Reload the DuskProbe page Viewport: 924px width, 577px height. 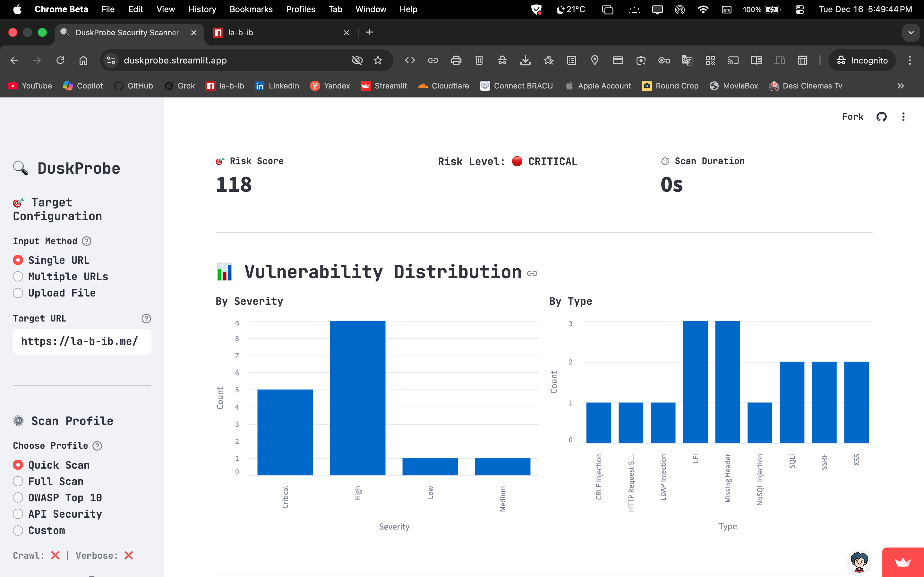pos(60,60)
